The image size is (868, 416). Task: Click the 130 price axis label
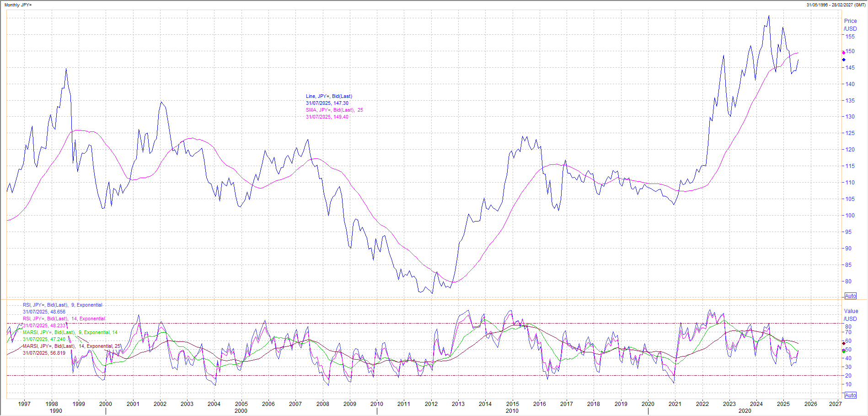pos(850,117)
